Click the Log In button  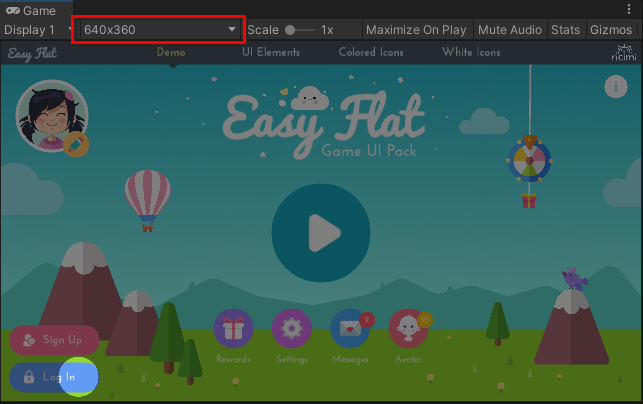pyautogui.click(x=54, y=377)
